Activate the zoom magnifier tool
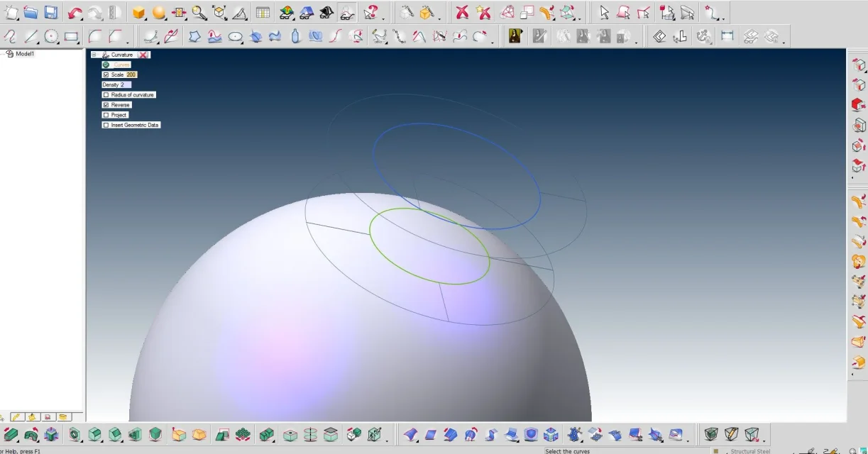 199,13
